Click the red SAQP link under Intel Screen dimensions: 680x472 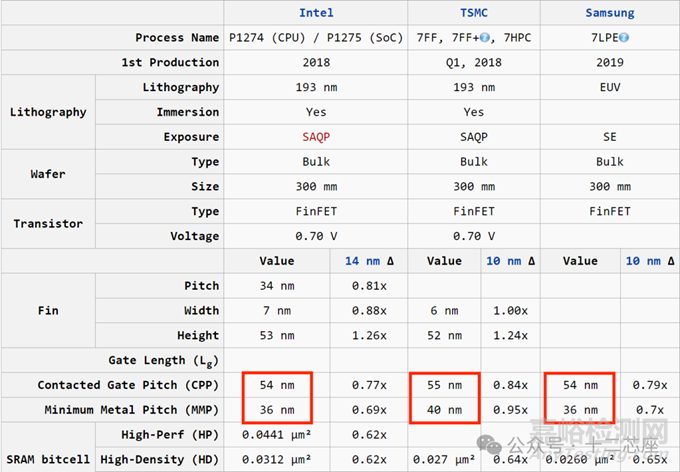(x=316, y=137)
